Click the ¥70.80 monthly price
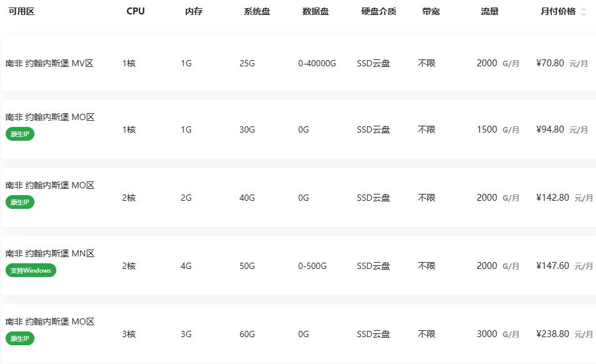The image size is (596, 364). [550, 63]
